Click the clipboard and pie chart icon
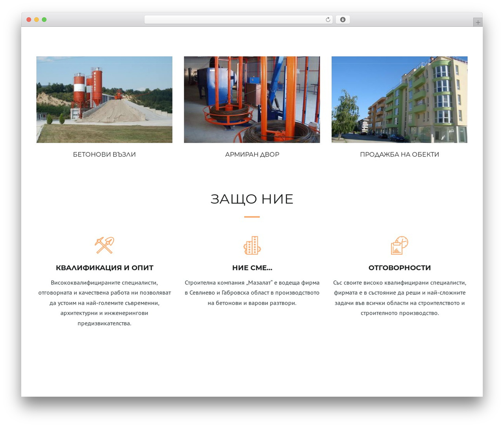Viewport: 504px width, 427px height. (x=399, y=245)
